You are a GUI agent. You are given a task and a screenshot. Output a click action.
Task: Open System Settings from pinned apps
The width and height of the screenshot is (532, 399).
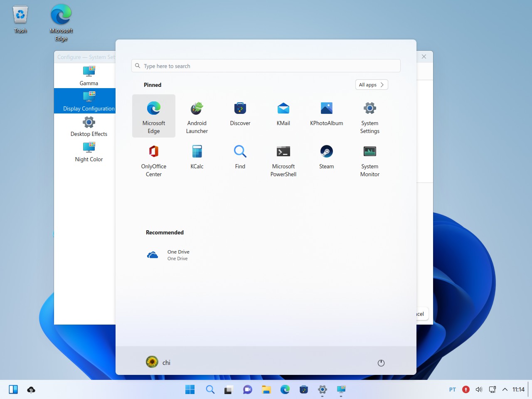(369, 116)
